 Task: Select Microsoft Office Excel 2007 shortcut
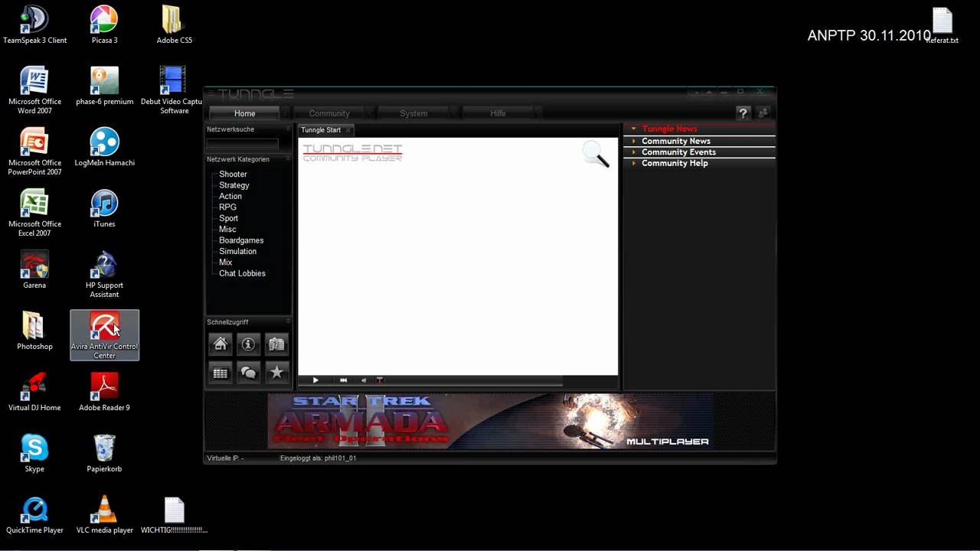tap(34, 213)
